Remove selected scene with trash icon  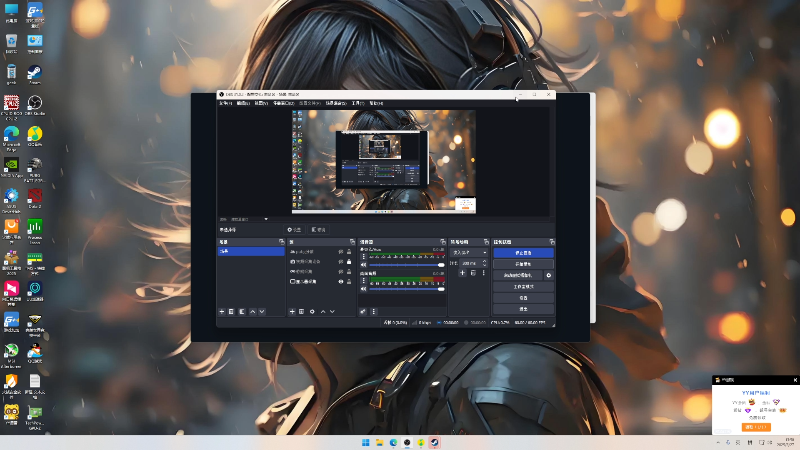tap(231, 311)
